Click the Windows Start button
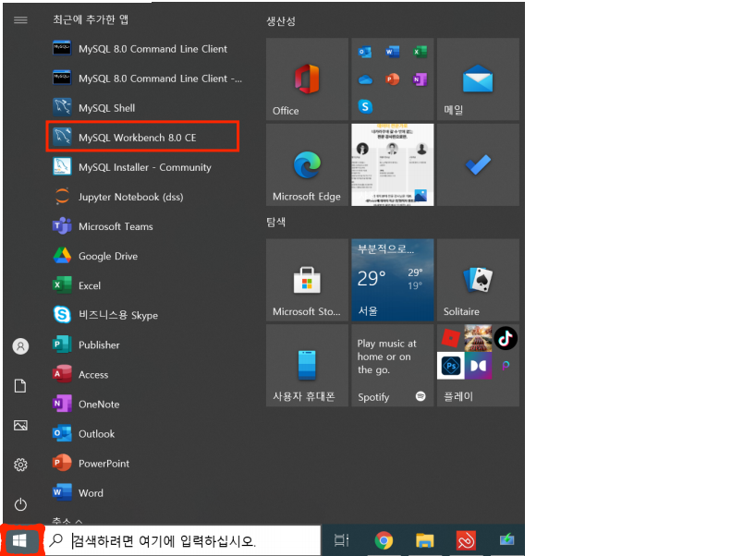Image resolution: width=756 pixels, height=556 pixels. pos(19,540)
